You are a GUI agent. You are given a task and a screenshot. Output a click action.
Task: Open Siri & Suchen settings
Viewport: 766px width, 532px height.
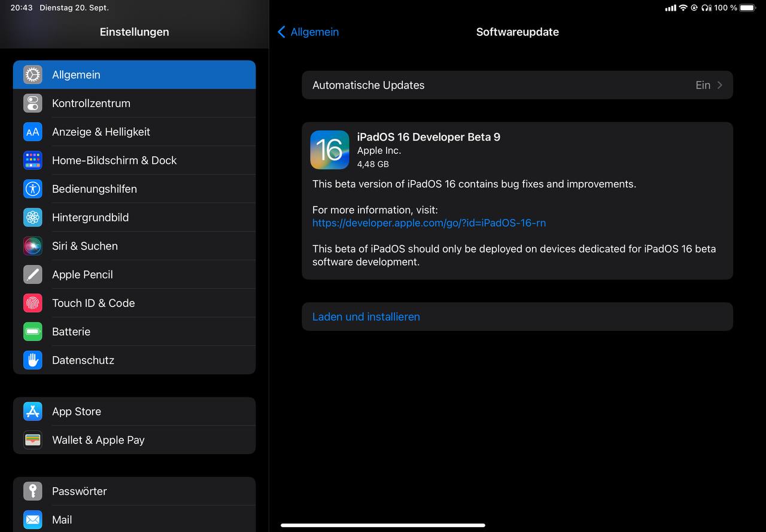pos(134,246)
